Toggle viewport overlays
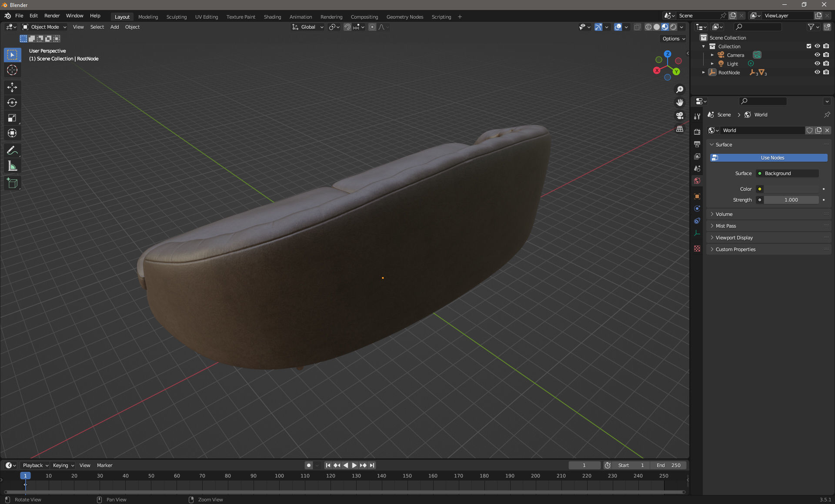Image resolution: width=835 pixels, height=504 pixels. click(x=618, y=27)
